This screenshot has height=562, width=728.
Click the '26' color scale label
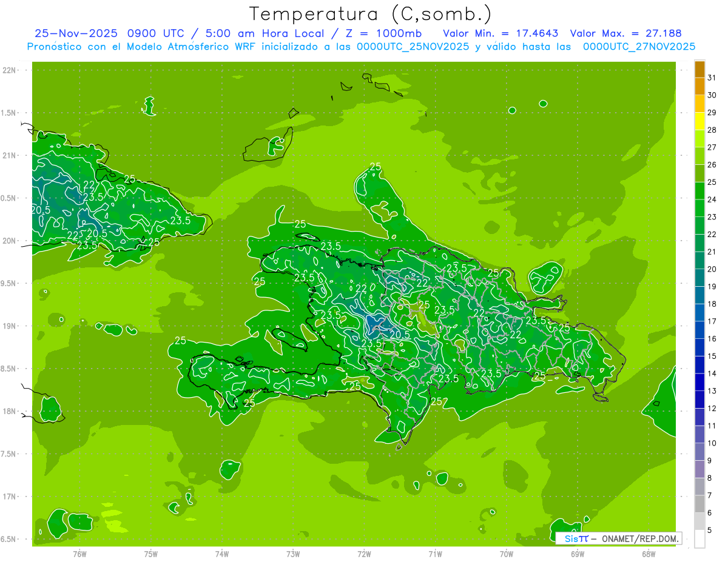712,165
